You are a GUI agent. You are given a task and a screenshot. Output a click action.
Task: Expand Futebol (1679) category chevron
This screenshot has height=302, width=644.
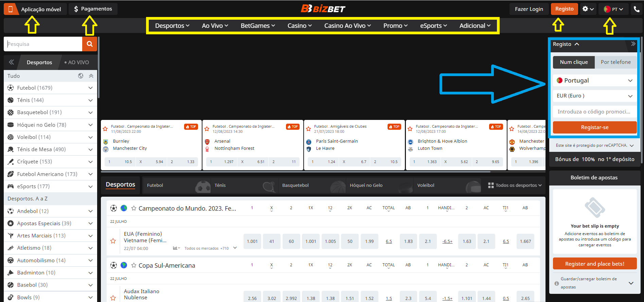coord(90,88)
